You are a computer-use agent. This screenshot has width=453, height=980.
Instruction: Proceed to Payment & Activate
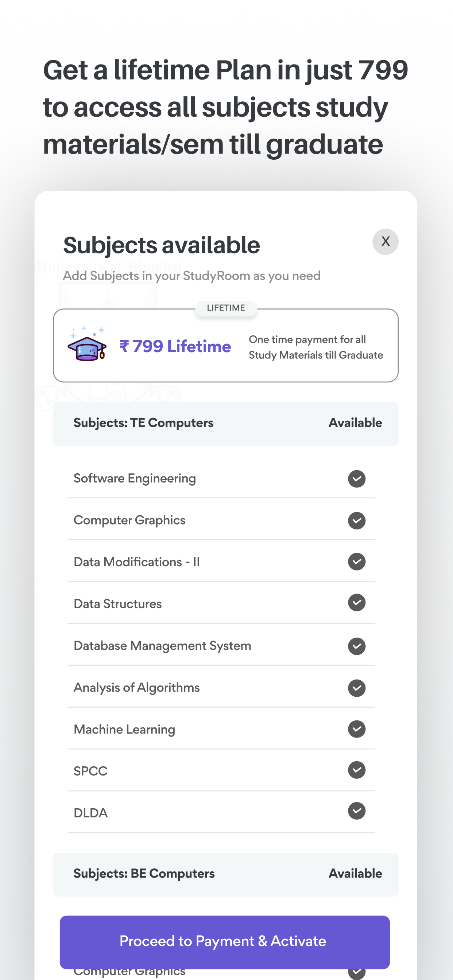[225, 942]
